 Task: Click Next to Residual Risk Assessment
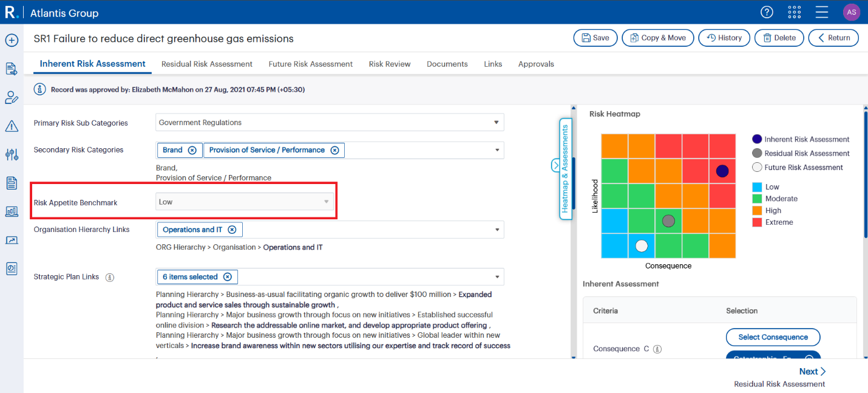point(812,372)
